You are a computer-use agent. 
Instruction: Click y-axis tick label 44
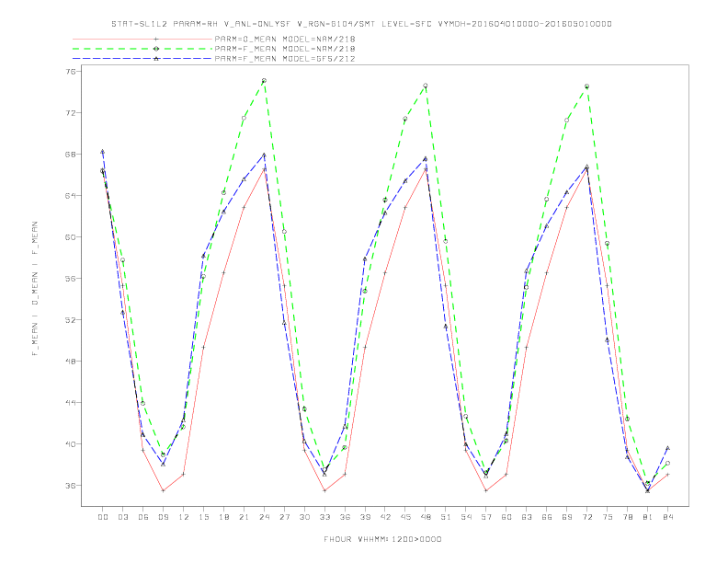tap(73, 402)
